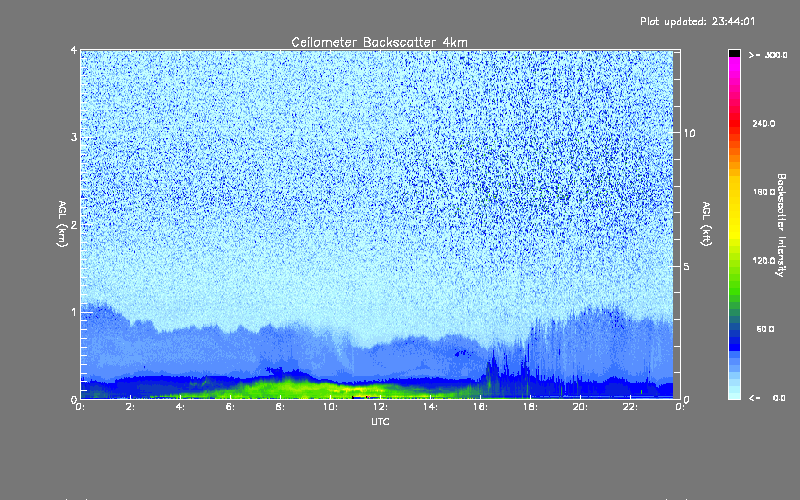Select the '10:' UTC tick label
Viewport: 800px width, 500px height.
point(331,407)
